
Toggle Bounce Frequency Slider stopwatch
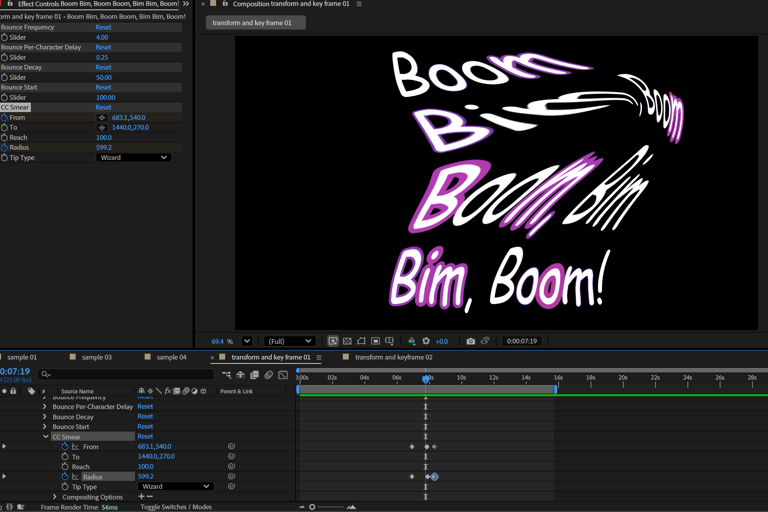pos(4,37)
